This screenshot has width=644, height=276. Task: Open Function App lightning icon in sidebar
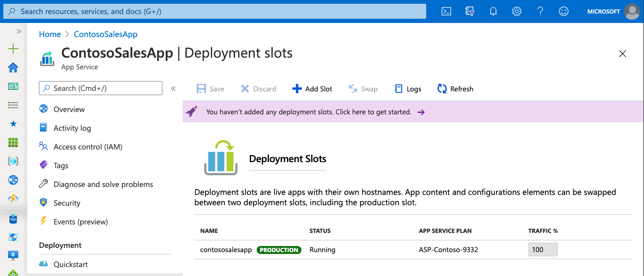[13, 199]
